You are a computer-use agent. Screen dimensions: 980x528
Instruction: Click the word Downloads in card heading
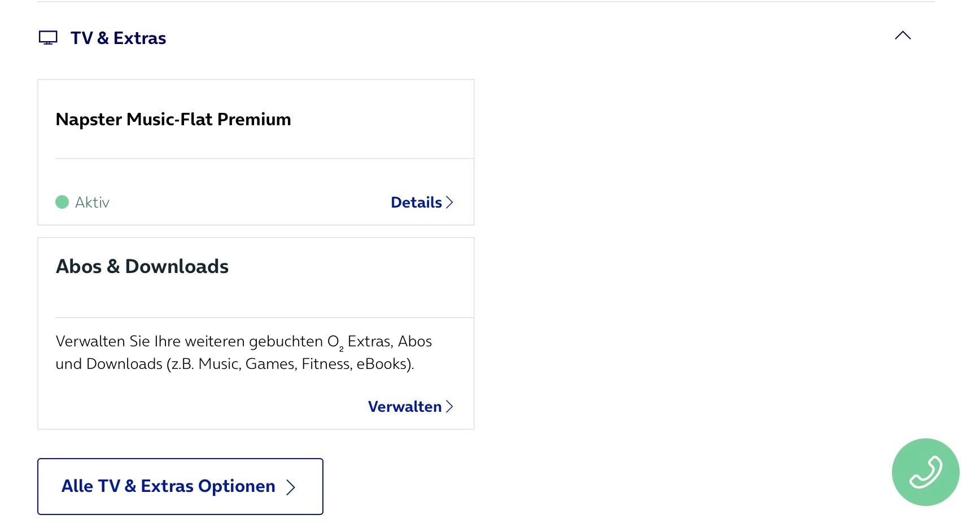tap(177, 266)
